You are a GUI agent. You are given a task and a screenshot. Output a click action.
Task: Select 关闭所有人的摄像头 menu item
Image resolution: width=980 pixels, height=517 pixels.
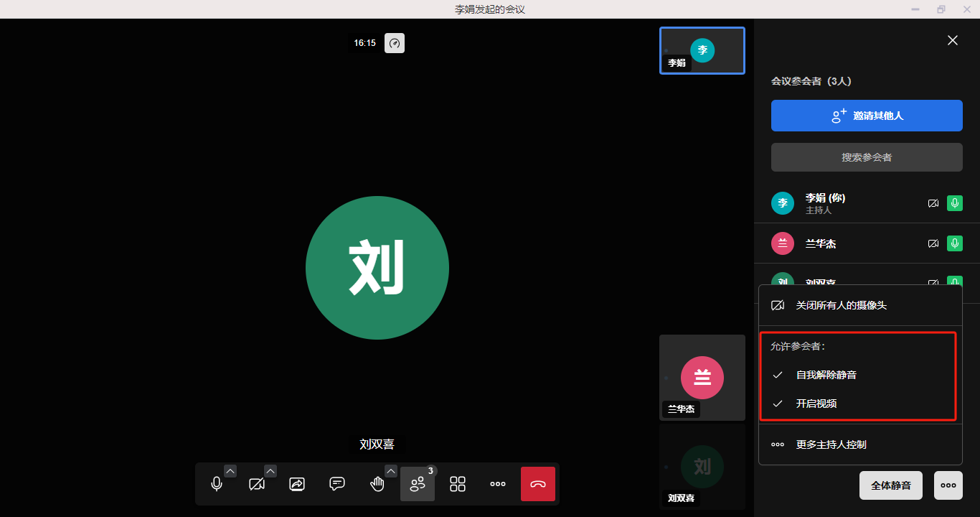click(x=841, y=305)
